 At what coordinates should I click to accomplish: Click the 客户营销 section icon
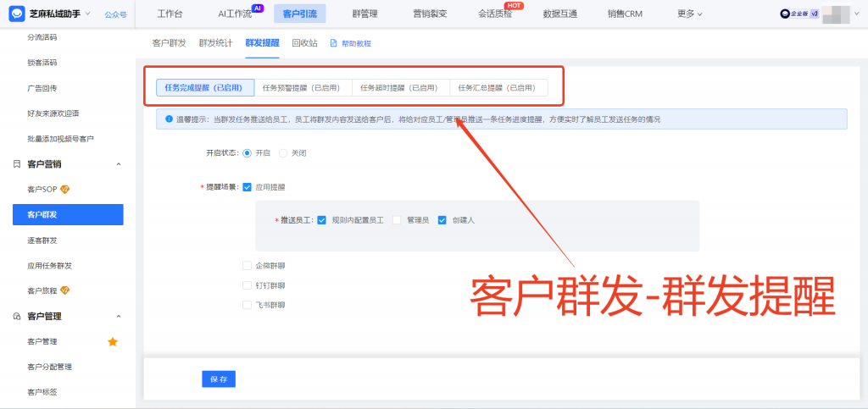pyautogui.click(x=17, y=164)
